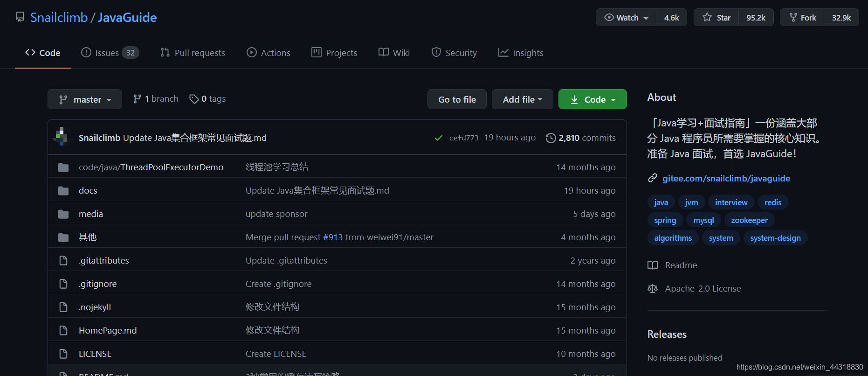Image resolution: width=868 pixels, height=376 pixels.
Task: Open the docs folder
Action: [x=88, y=190]
